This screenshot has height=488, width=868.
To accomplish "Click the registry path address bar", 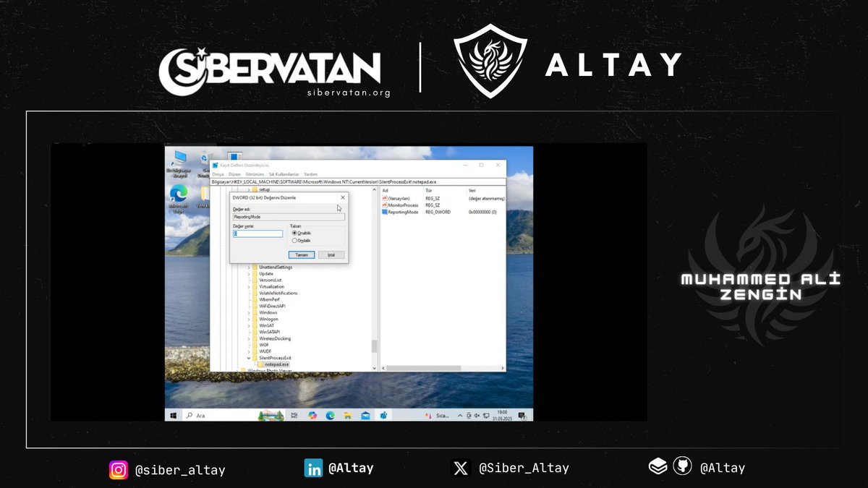I will point(358,182).
